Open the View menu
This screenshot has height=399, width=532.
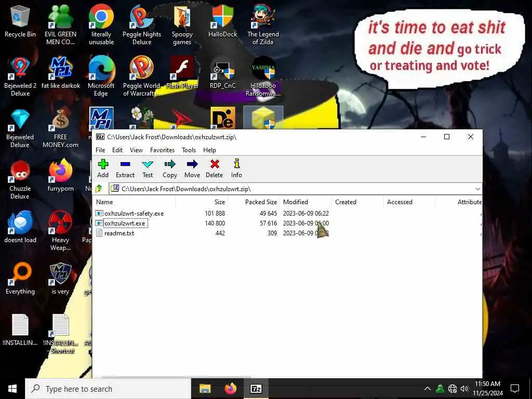coord(137,150)
